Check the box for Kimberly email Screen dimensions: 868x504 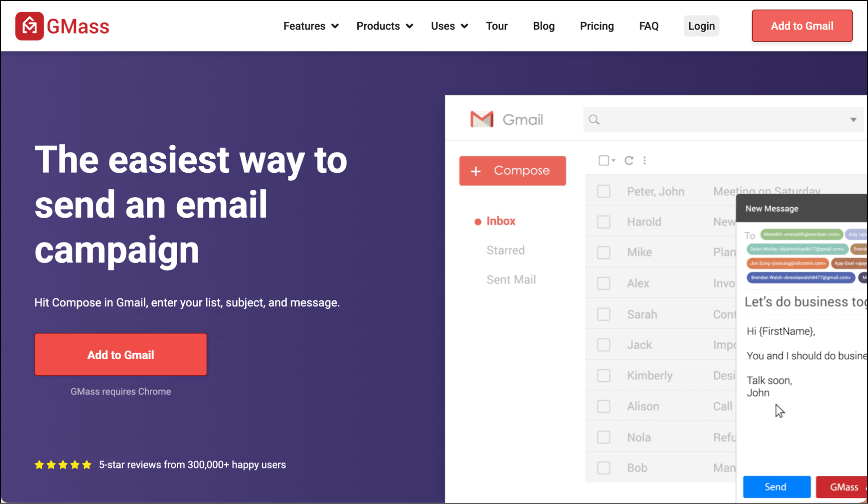pos(604,375)
